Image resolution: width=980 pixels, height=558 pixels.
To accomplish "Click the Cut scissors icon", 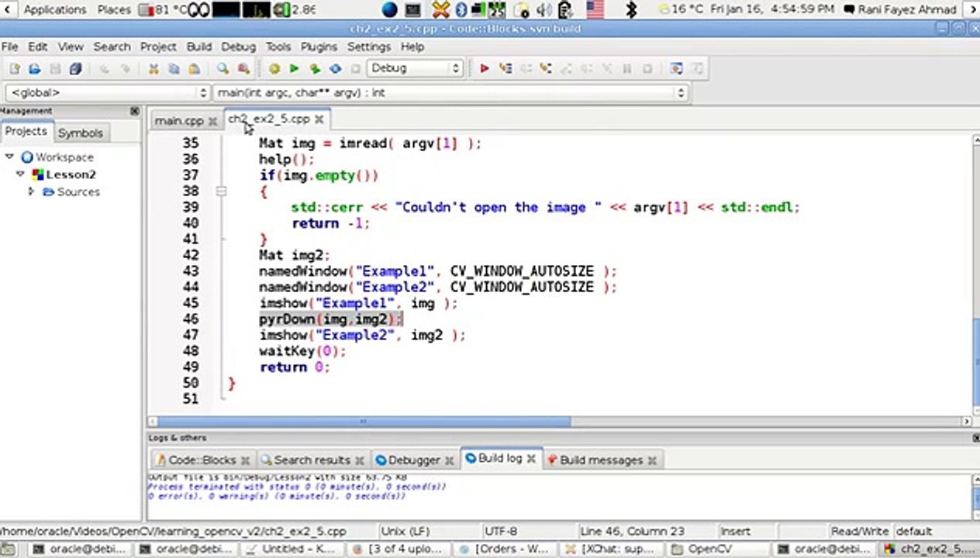I will pyautogui.click(x=154, y=69).
